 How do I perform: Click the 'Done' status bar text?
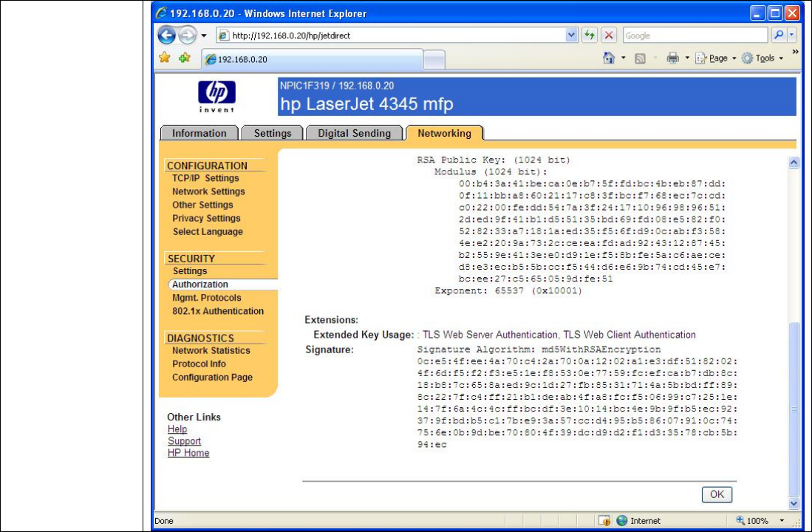pyautogui.click(x=164, y=521)
